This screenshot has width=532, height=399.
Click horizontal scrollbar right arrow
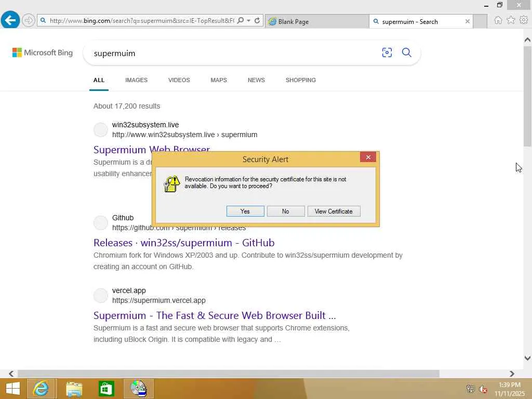click(512, 374)
